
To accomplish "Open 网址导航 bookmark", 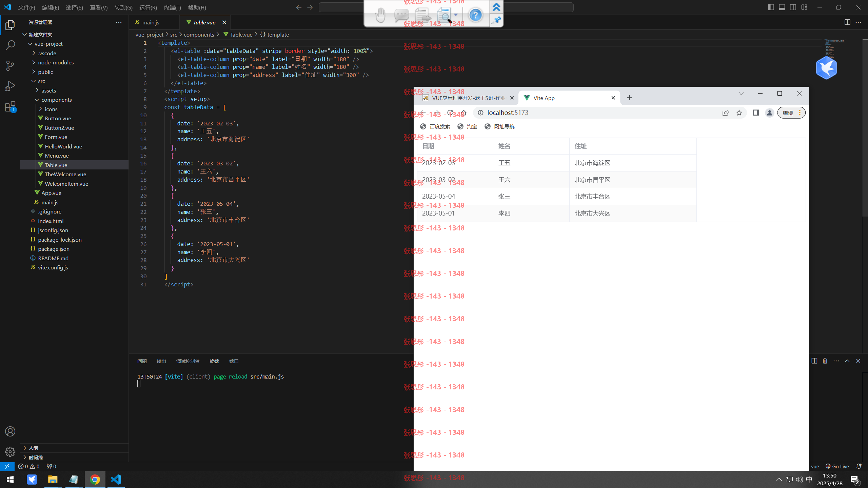I will pos(499,126).
